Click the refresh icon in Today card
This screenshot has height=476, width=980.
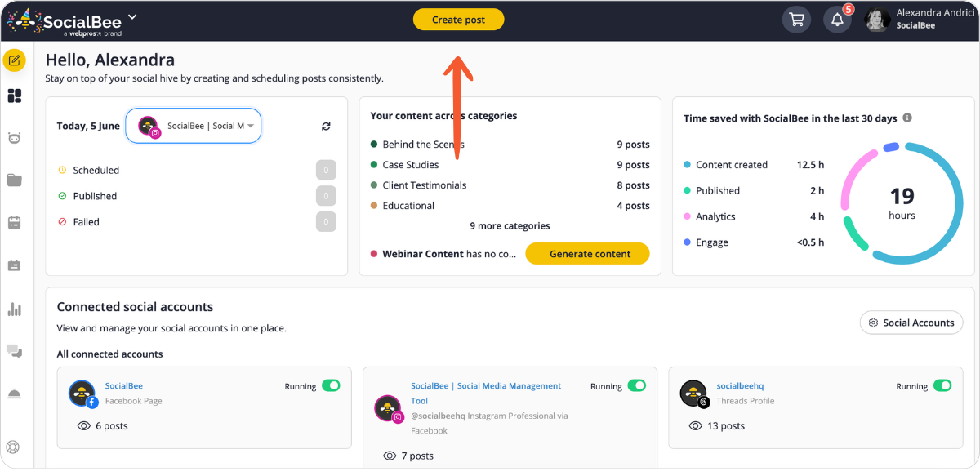click(326, 126)
